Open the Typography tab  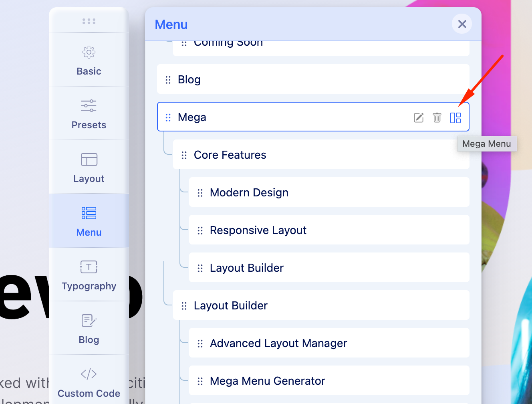click(x=89, y=275)
